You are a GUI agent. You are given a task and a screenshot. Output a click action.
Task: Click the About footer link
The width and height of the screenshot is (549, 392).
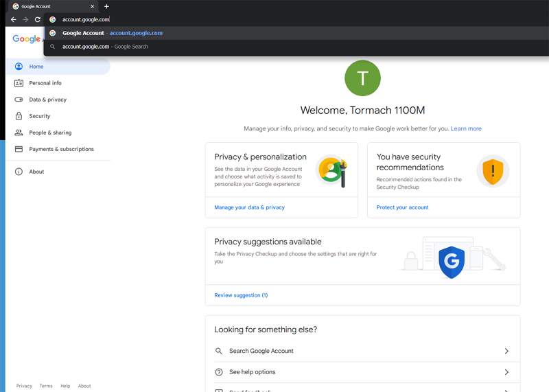pyautogui.click(x=84, y=386)
